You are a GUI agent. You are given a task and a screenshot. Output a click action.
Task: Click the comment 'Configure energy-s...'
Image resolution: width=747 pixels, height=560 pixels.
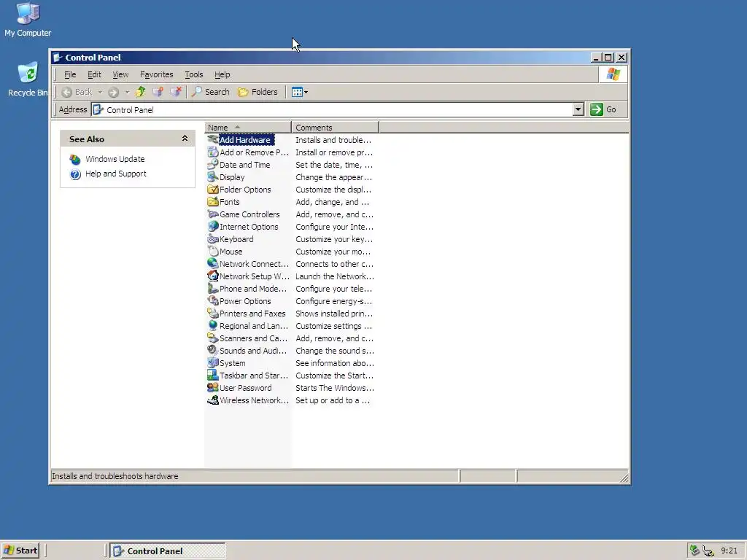point(333,301)
